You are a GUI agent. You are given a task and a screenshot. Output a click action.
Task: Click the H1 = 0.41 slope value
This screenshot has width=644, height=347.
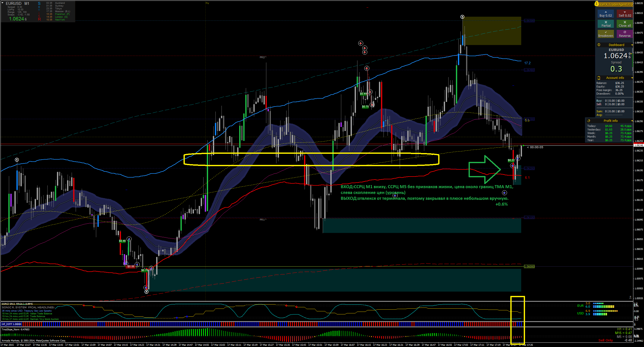[625, 329]
